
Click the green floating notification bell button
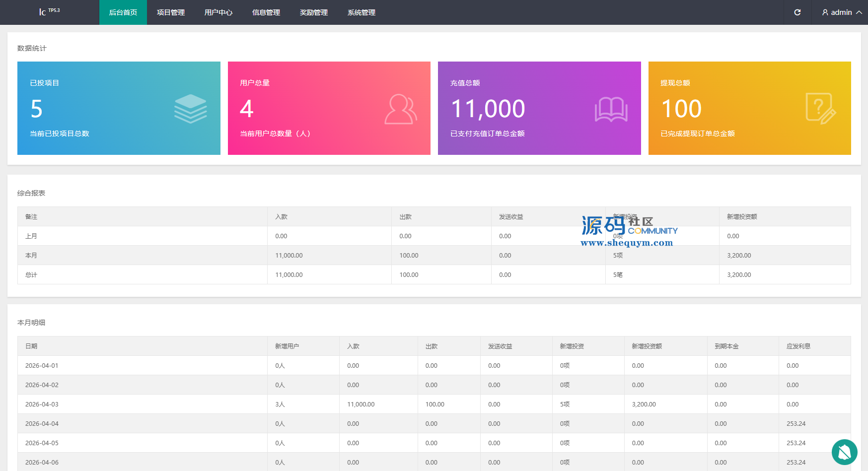tap(844, 452)
